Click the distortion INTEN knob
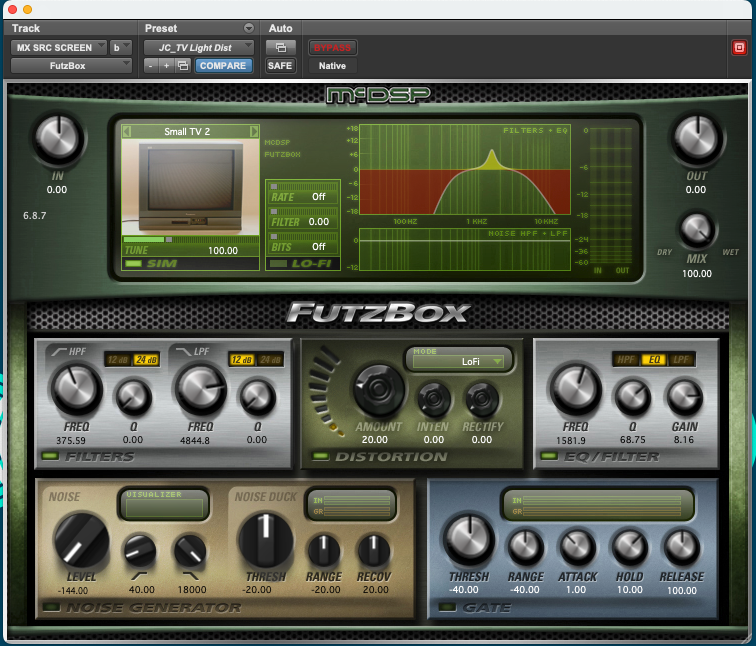756x646 pixels. click(x=433, y=398)
